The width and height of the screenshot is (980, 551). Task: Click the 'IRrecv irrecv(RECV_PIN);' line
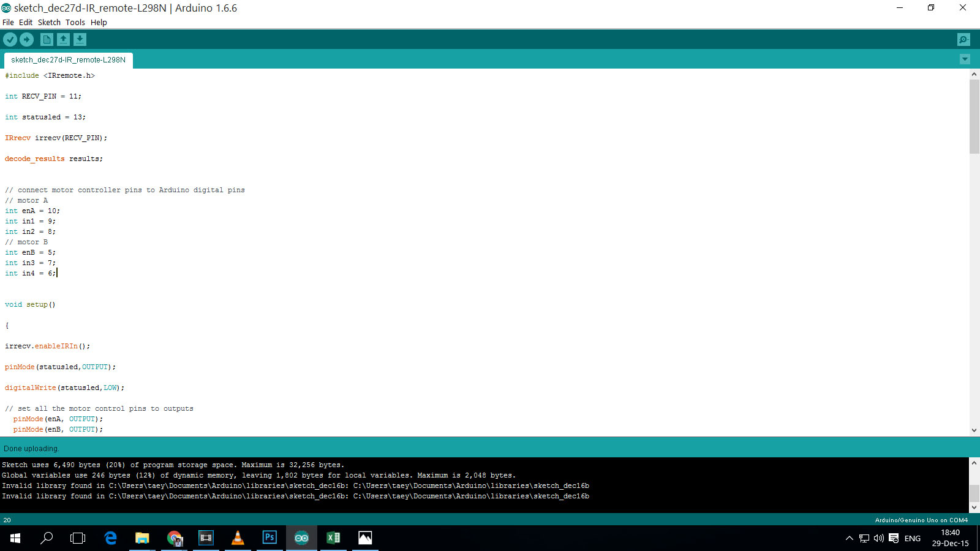pos(56,138)
